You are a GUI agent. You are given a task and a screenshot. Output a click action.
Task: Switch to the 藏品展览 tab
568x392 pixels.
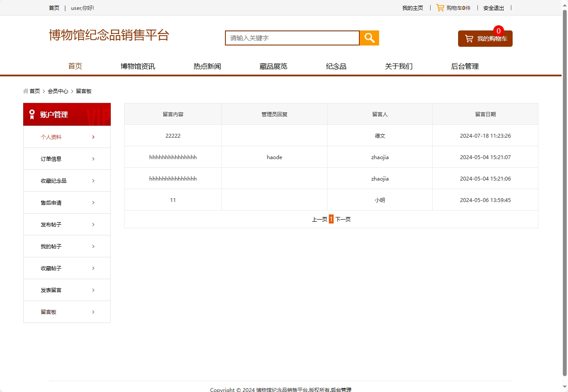coord(273,66)
